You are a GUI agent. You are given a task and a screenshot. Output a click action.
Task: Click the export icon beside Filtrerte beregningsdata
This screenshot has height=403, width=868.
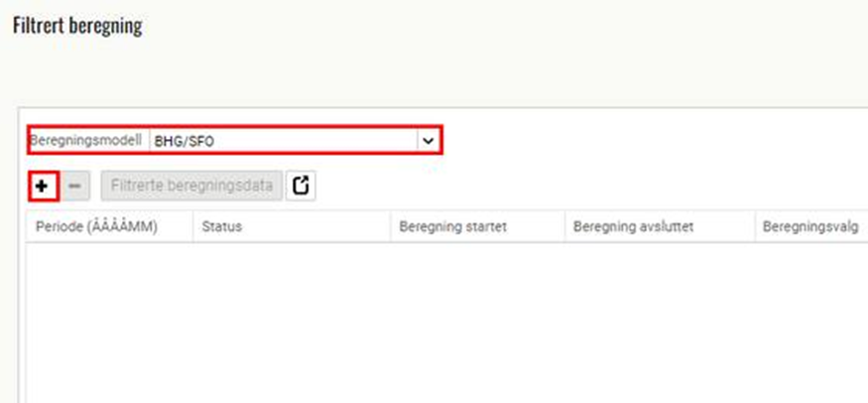click(x=301, y=186)
